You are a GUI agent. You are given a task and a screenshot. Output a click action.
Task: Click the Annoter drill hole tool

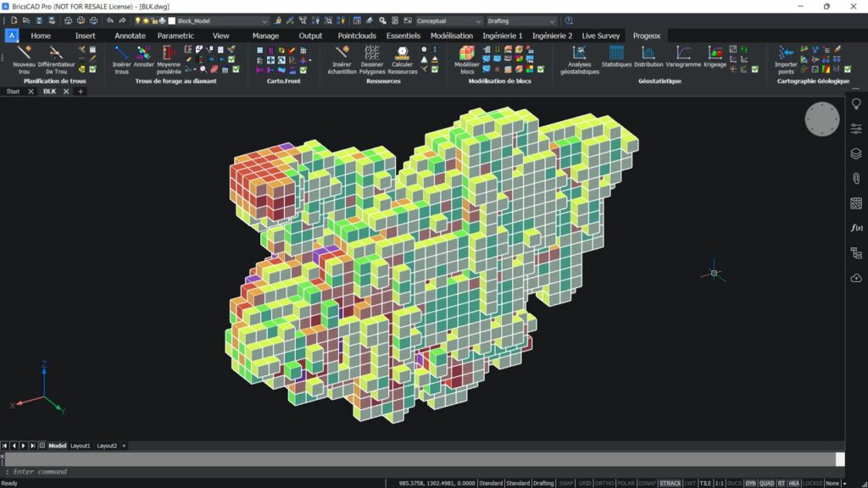tap(143, 58)
